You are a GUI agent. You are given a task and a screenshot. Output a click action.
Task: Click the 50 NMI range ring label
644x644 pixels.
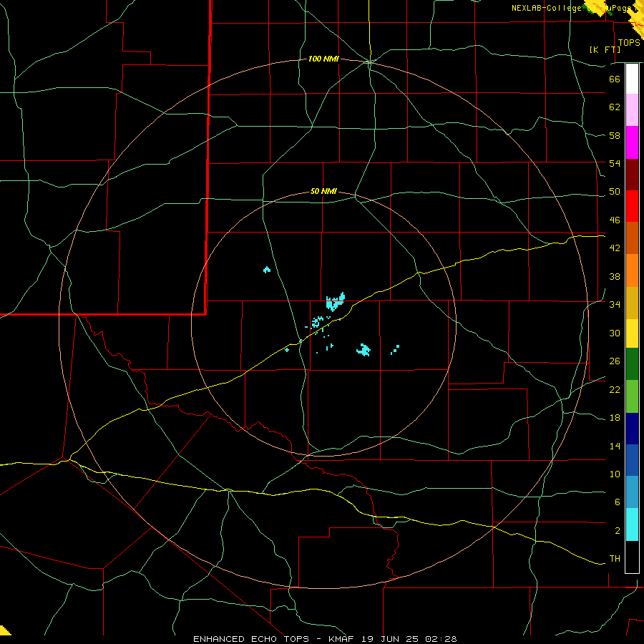(x=323, y=191)
